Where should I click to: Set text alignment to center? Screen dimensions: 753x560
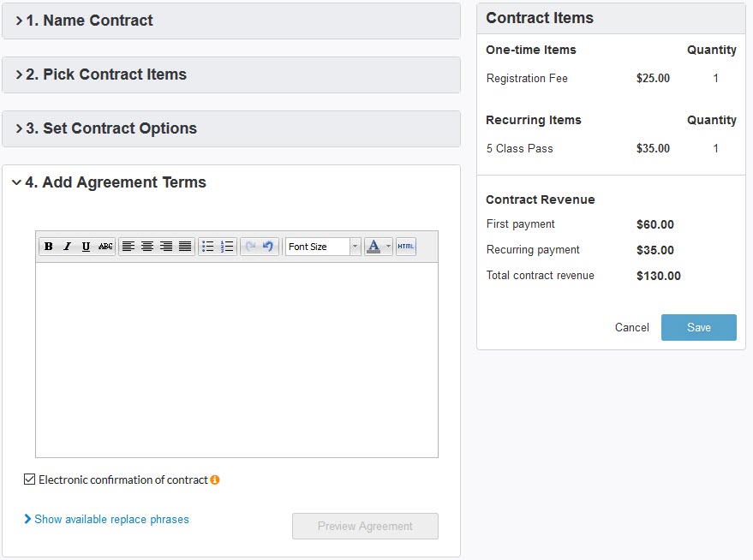tap(146, 246)
